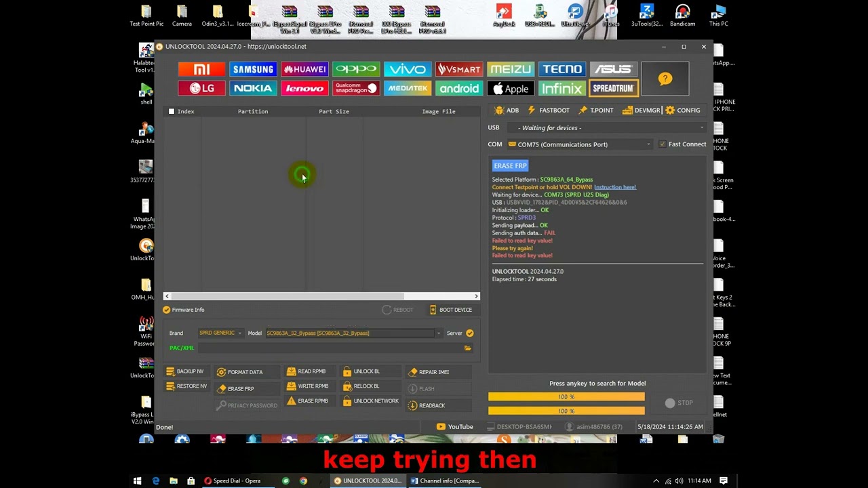
Task: Select the vivo brand tile
Action: tap(408, 69)
